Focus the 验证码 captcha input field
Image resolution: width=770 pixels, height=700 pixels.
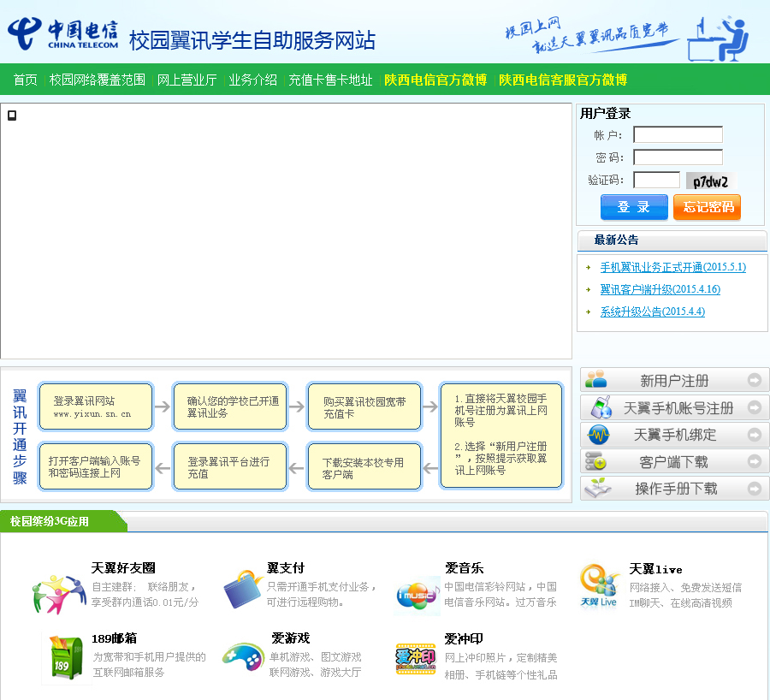tap(656, 180)
